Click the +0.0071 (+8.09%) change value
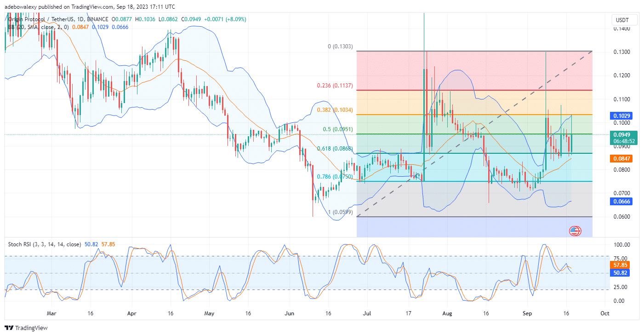The image size is (644, 336). 226,19
